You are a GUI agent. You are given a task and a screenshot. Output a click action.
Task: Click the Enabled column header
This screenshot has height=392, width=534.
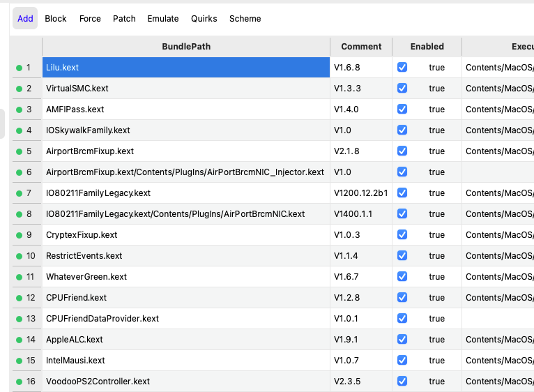tap(427, 47)
